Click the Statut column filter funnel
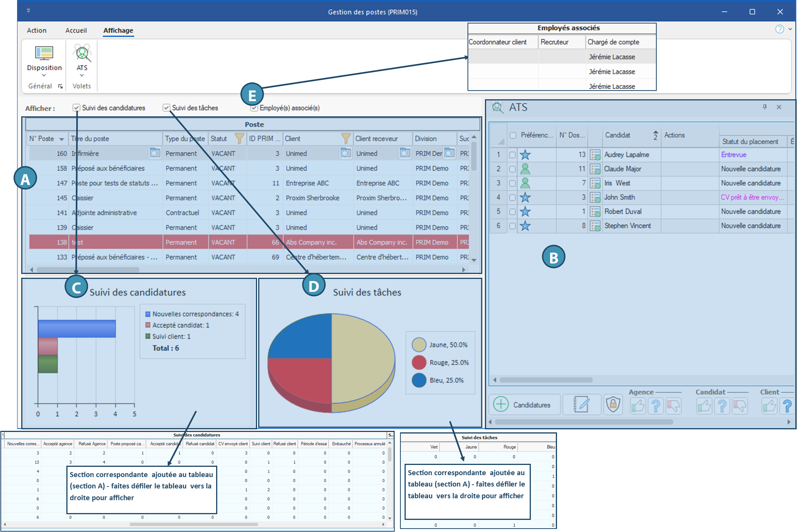 [239, 139]
